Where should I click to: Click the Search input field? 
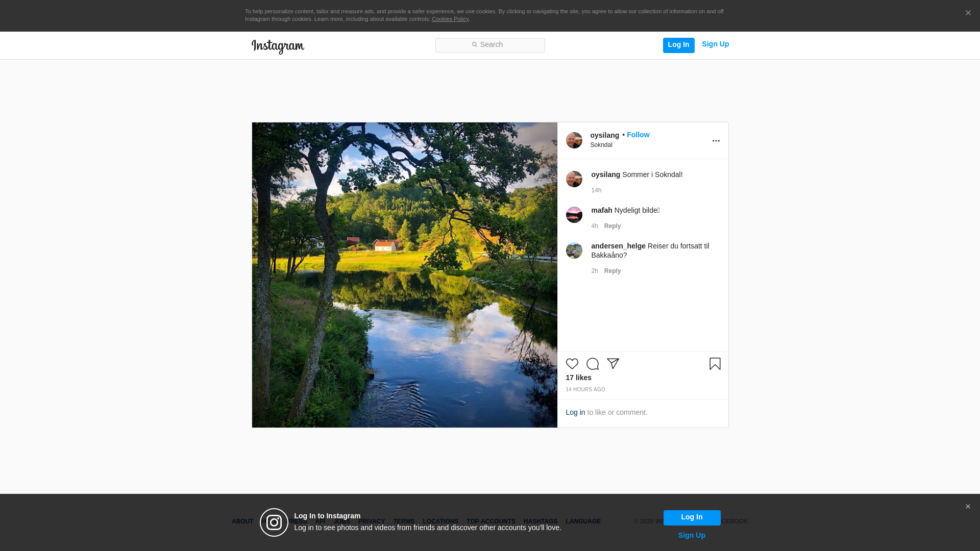[x=490, y=45]
